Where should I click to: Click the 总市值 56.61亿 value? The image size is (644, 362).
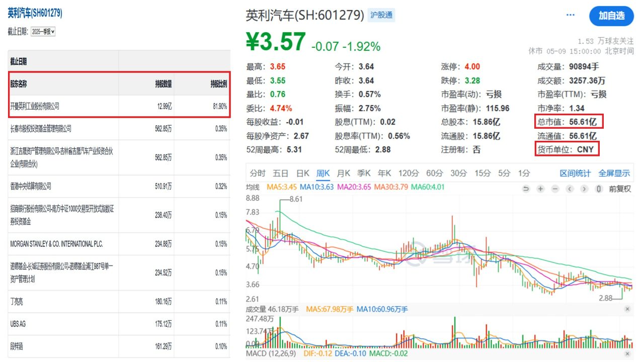point(567,122)
